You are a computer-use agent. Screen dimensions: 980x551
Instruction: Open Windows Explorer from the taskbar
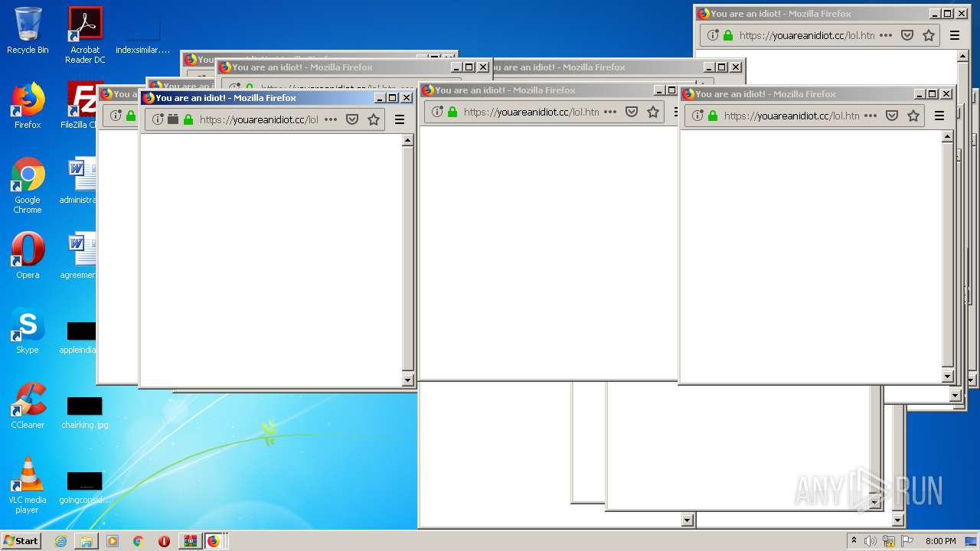(87, 541)
